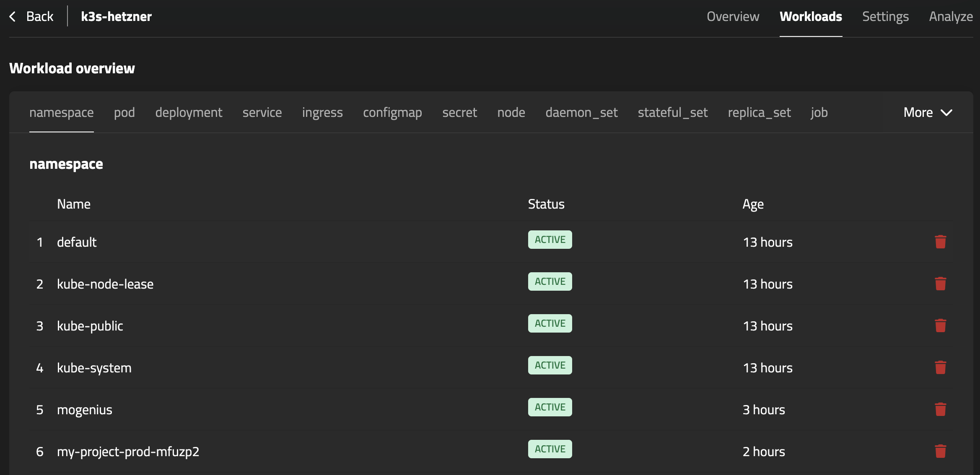Open the configmap tab
Image resolution: width=980 pixels, height=475 pixels.
pos(392,112)
